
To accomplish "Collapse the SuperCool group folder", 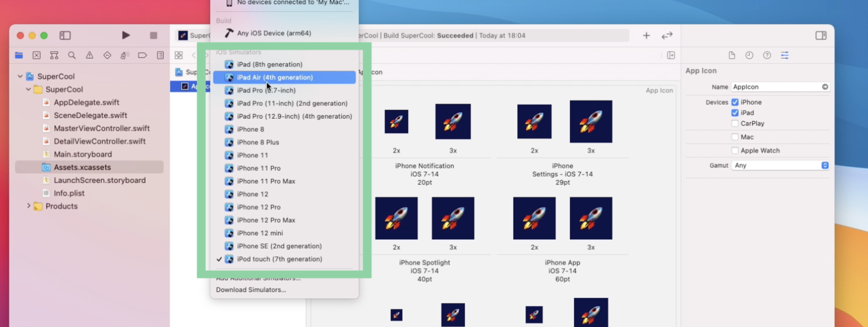I will click(x=28, y=89).
